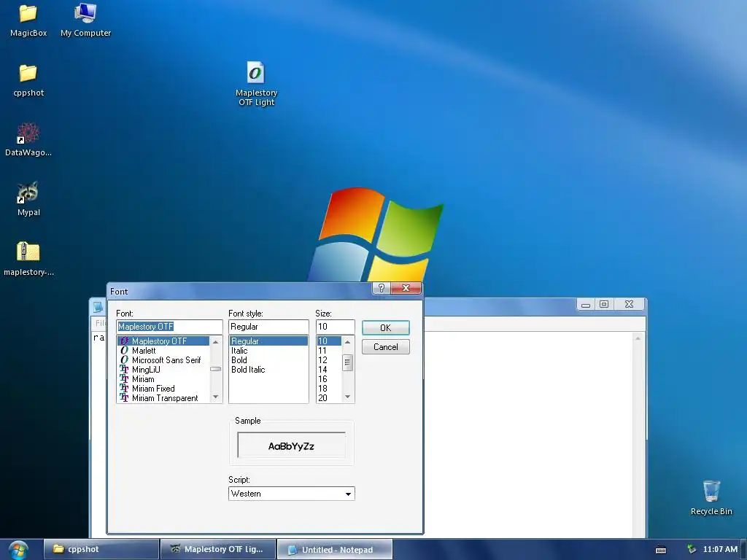Click Notepad vertical scrollbar up arrow

pyautogui.click(x=638, y=338)
